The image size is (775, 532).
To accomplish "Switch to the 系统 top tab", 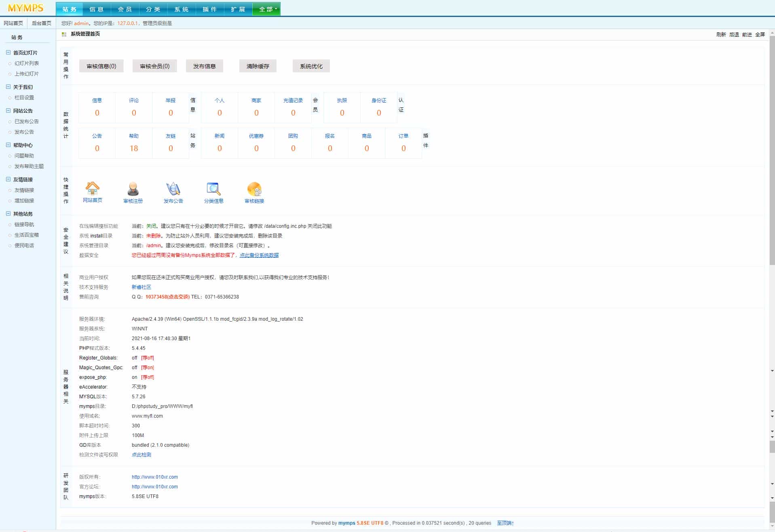I will (182, 9).
